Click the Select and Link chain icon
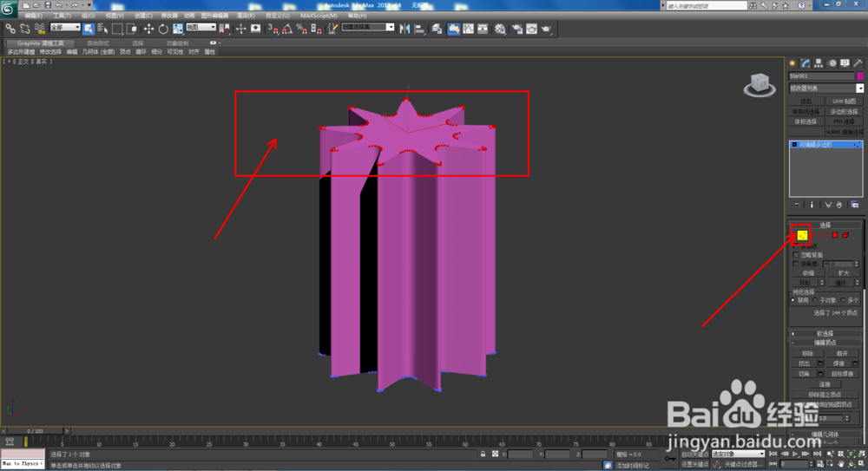The height and width of the screenshot is (471, 868). [x=10, y=29]
